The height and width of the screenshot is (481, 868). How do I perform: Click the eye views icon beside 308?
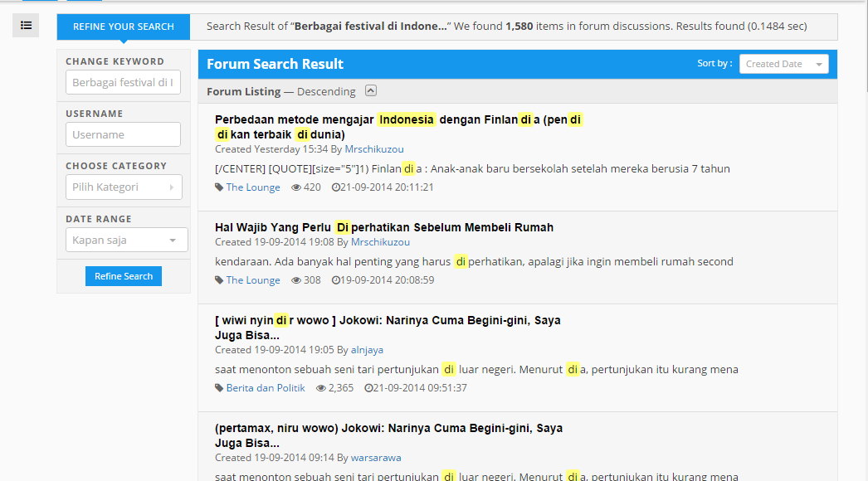296,280
